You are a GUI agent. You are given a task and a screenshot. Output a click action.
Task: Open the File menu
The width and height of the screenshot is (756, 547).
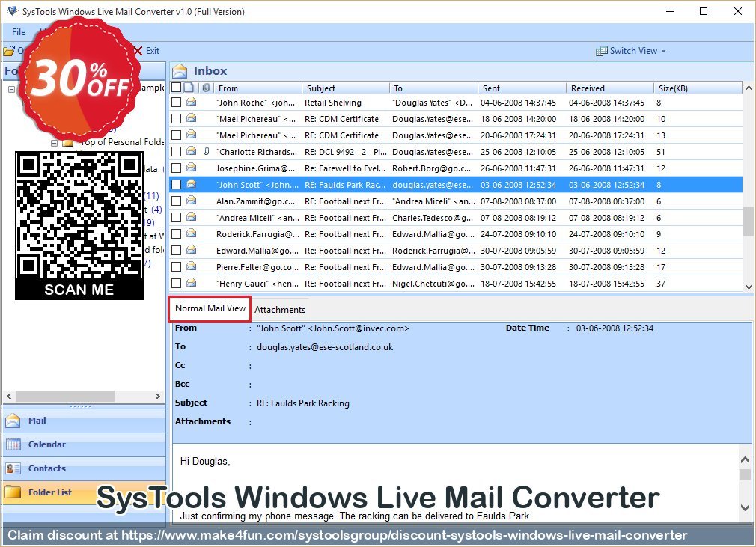coord(19,32)
